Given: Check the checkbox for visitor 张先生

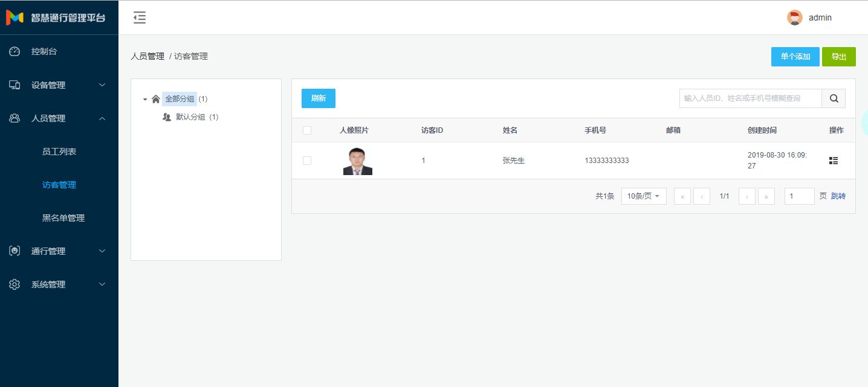Looking at the screenshot, I should 307,161.
